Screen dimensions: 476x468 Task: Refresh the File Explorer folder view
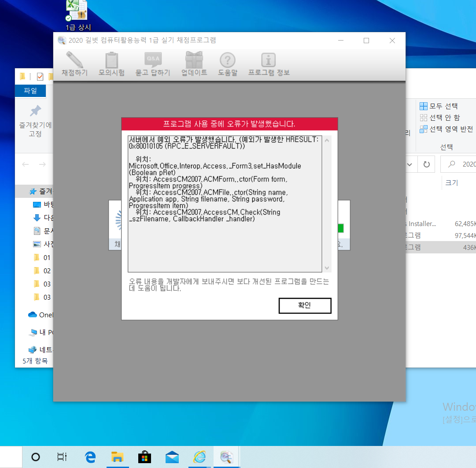click(426, 164)
